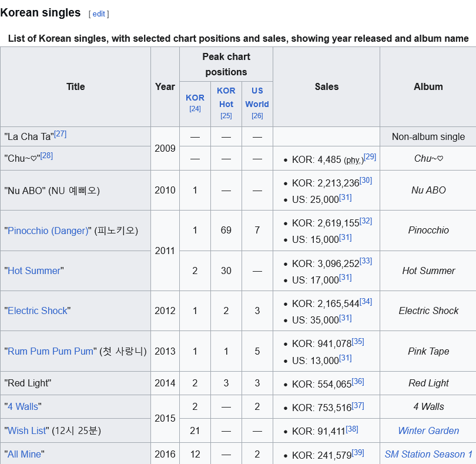This screenshot has width=476, height=464.
Task: Click the "Nu ABO" (NU 예삐오) title cell
Action: coord(76,191)
